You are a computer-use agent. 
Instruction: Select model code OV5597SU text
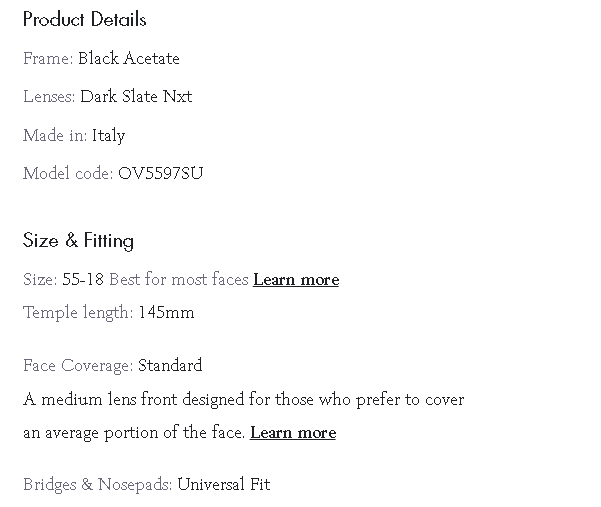click(161, 174)
